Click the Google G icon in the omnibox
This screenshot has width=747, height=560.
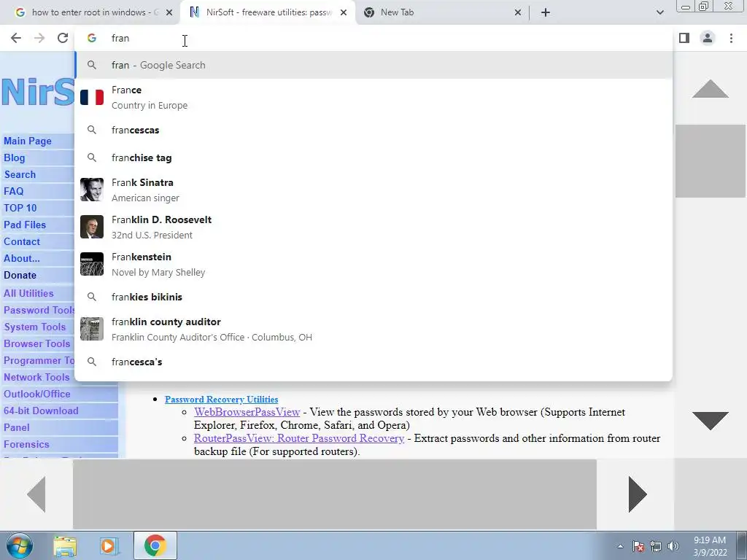(x=92, y=38)
